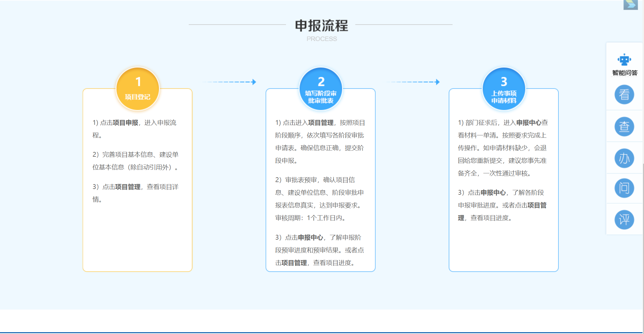The width and height of the screenshot is (644, 334).
Task: Click 申报中心 in step 3 last paragraph
Action: coord(493,193)
